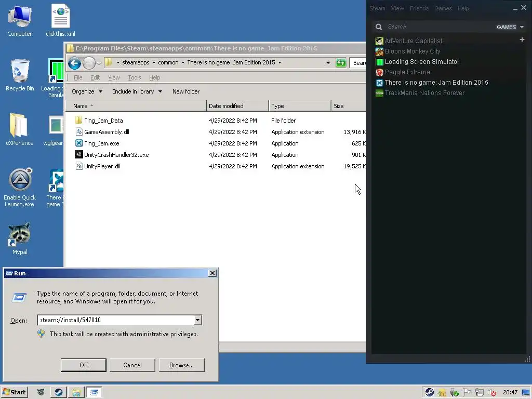532x399 pixels.
Task: Select the UnityCrashHandler32.exe icon
Action: click(x=79, y=155)
